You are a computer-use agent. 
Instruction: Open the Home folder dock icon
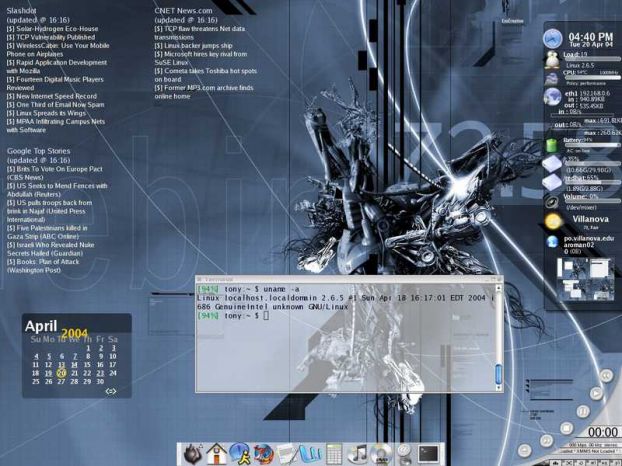tap(216, 454)
